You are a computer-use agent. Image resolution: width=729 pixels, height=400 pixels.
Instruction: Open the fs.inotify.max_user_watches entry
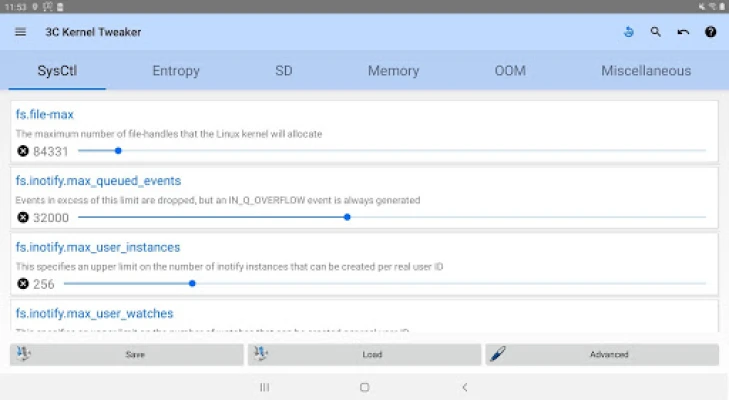point(95,314)
